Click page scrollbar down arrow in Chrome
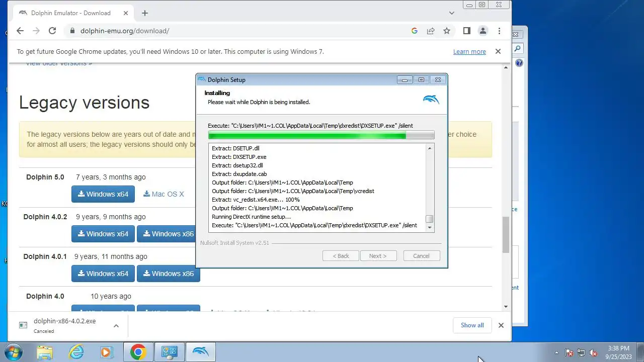644x362 pixels. (506, 307)
